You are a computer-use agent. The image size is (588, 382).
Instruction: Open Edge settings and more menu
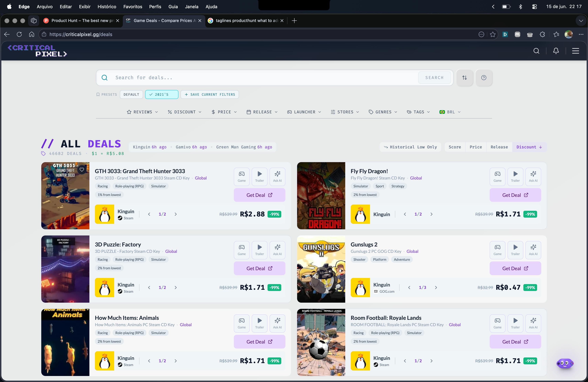pos(581,34)
